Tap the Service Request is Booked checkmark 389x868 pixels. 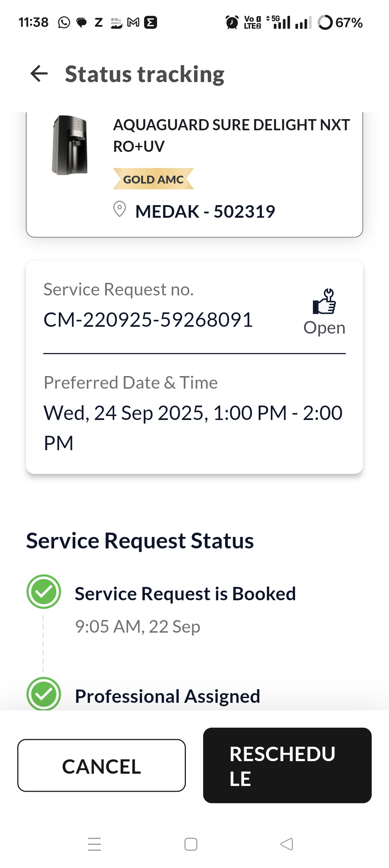point(44,592)
